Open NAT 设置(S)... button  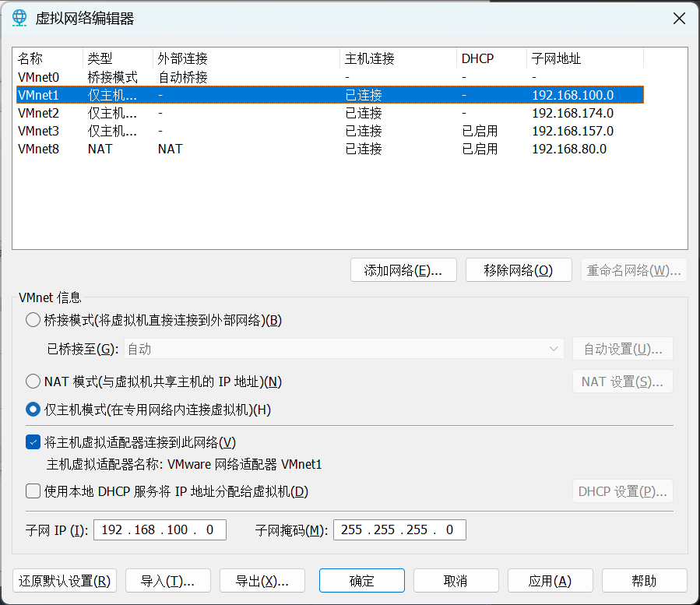(x=623, y=382)
